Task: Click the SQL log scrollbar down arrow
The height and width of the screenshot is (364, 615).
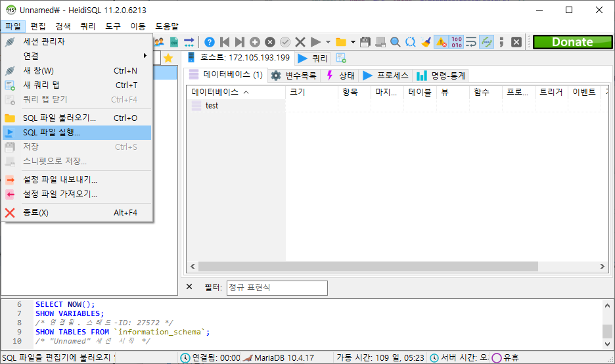Action: pyautogui.click(x=607, y=344)
